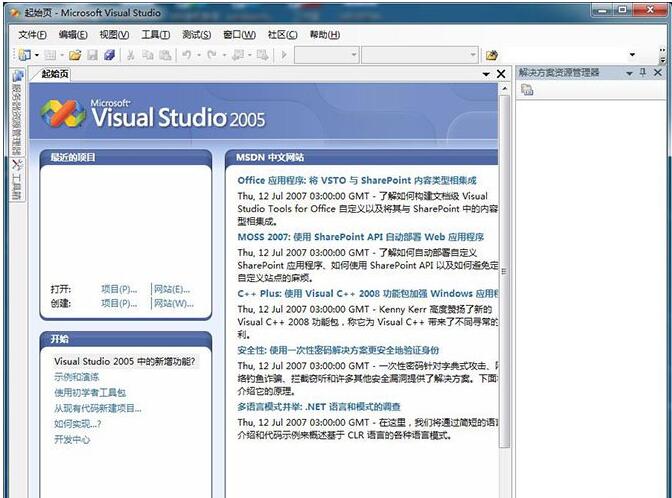Image resolution: width=672 pixels, height=498 pixels.
Task: Open the 从现有代码新建项目... link
Action: [98, 408]
